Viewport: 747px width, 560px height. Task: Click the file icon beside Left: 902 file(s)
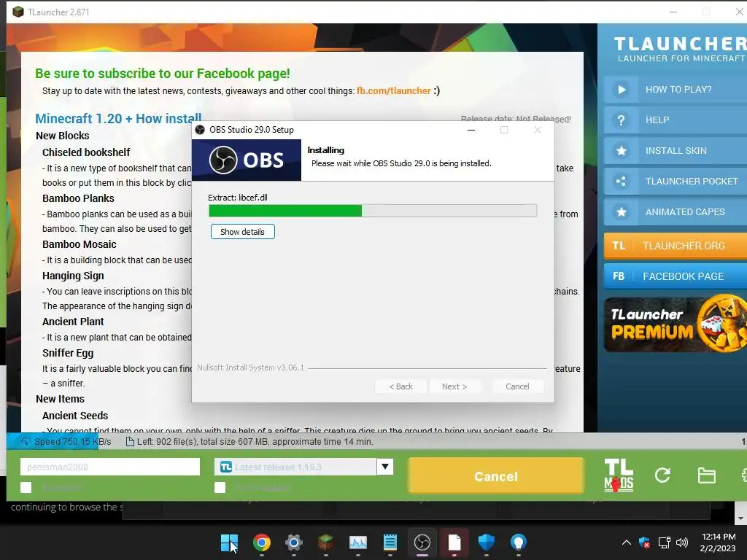[130, 442]
